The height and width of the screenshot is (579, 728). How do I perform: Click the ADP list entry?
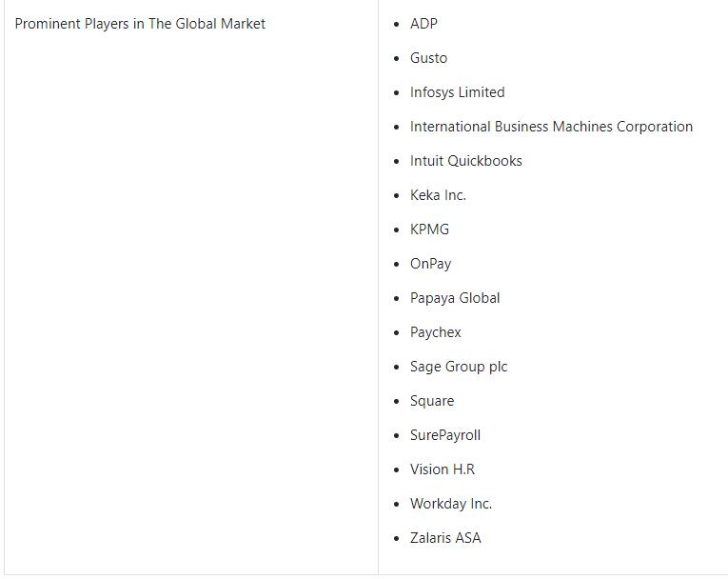(423, 24)
